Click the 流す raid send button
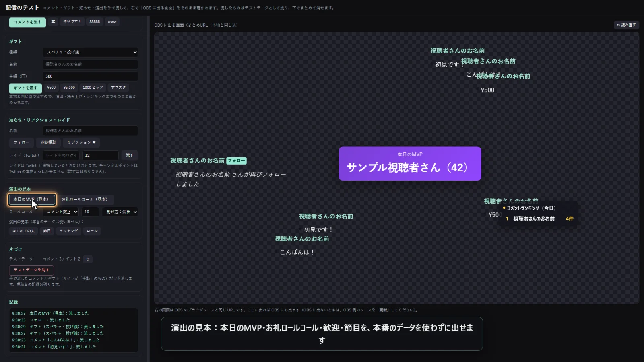The height and width of the screenshot is (362, 644). tap(130, 155)
